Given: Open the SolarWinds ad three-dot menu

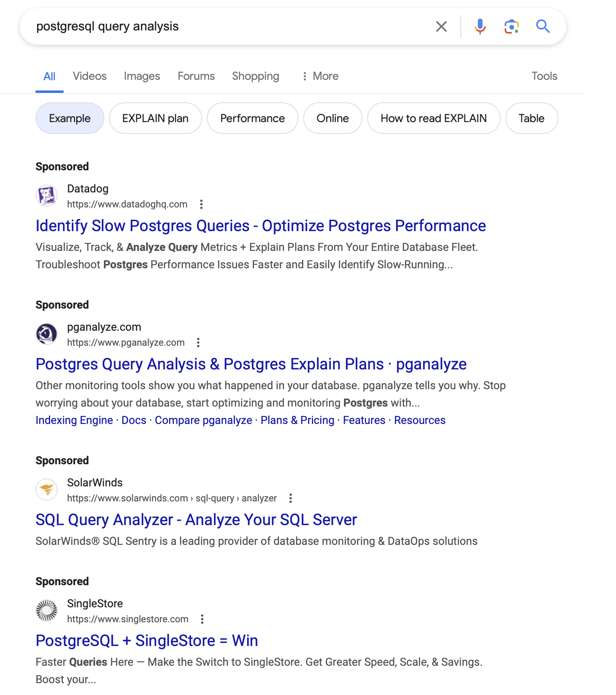Looking at the screenshot, I should (291, 498).
